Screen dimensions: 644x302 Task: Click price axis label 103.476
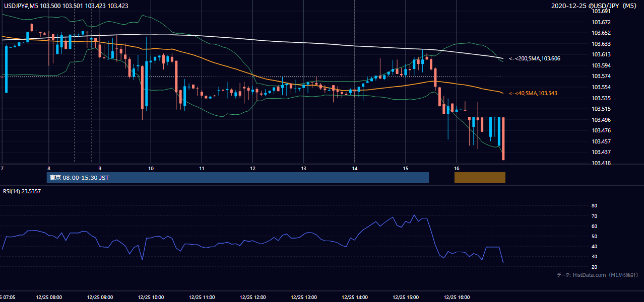601,131
